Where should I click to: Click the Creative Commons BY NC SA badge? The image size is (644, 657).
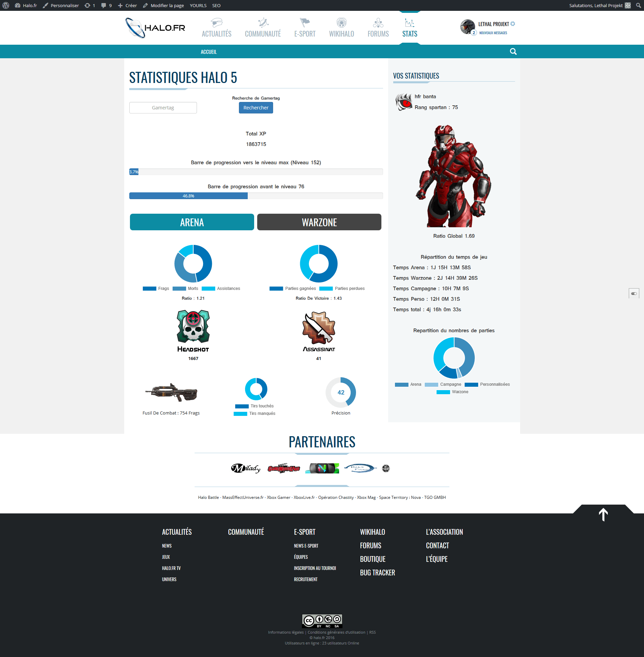point(322,621)
